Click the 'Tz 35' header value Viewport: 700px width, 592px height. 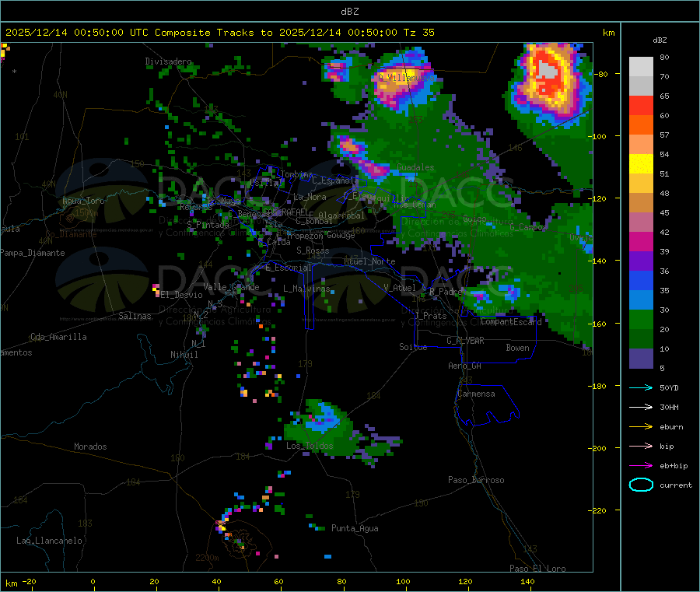418,33
